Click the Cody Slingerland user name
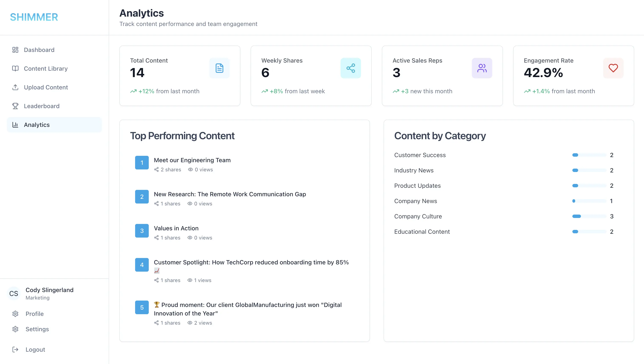Viewport: 644px width, 364px height. click(x=49, y=290)
